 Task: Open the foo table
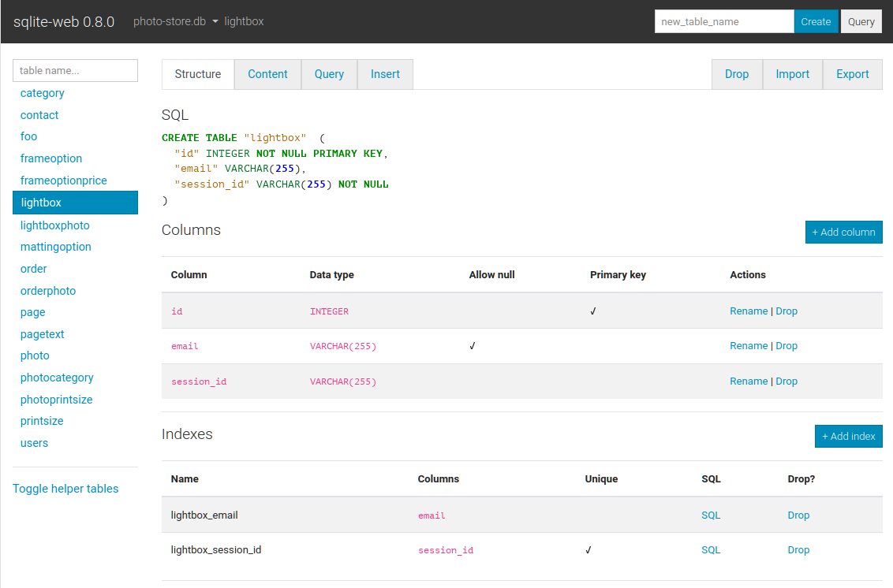coord(28,136)
